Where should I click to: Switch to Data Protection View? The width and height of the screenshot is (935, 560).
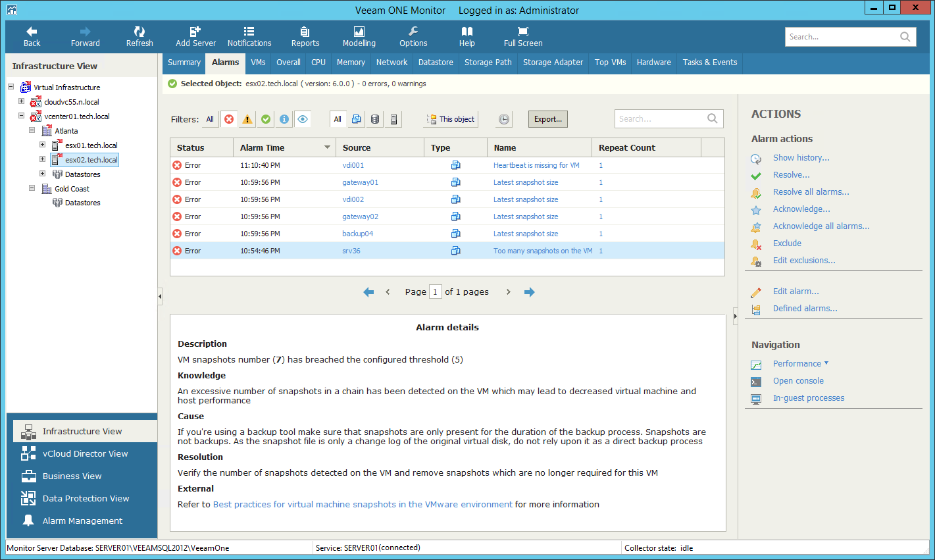click(x=85, y=498)
